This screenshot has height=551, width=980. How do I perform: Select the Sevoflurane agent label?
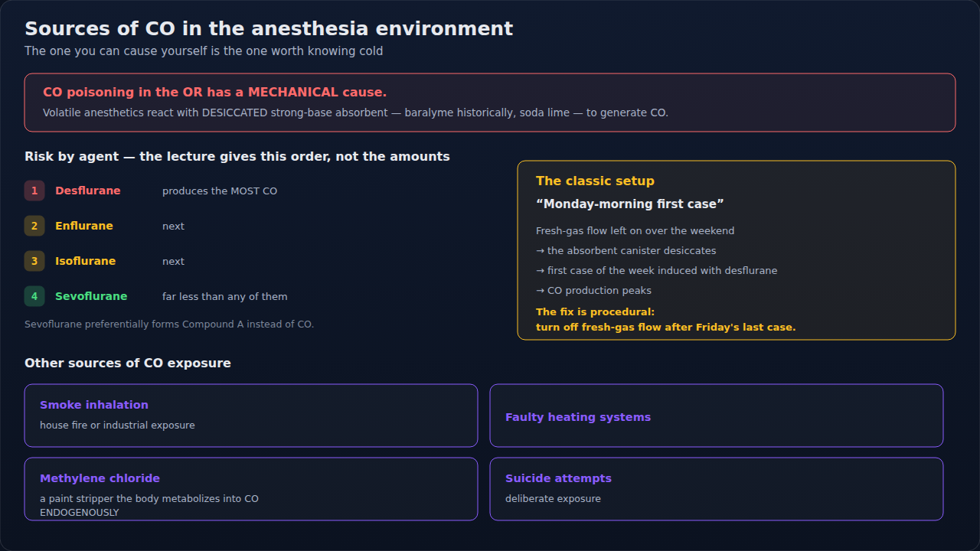click(91, 296)
